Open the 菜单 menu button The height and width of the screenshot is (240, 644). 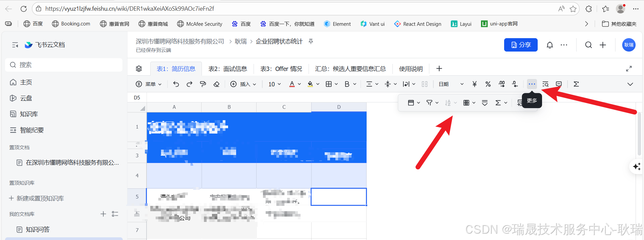149,84
